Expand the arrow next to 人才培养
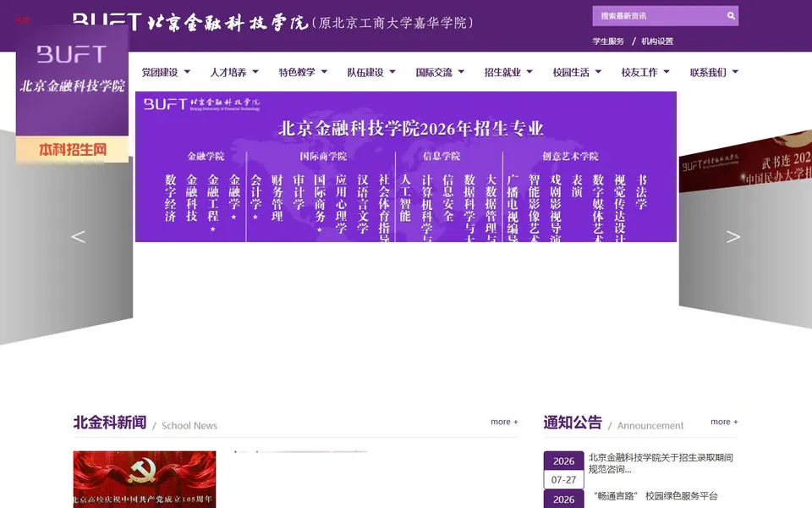Viewport: 812px width, 508px height. coord(255,72)
